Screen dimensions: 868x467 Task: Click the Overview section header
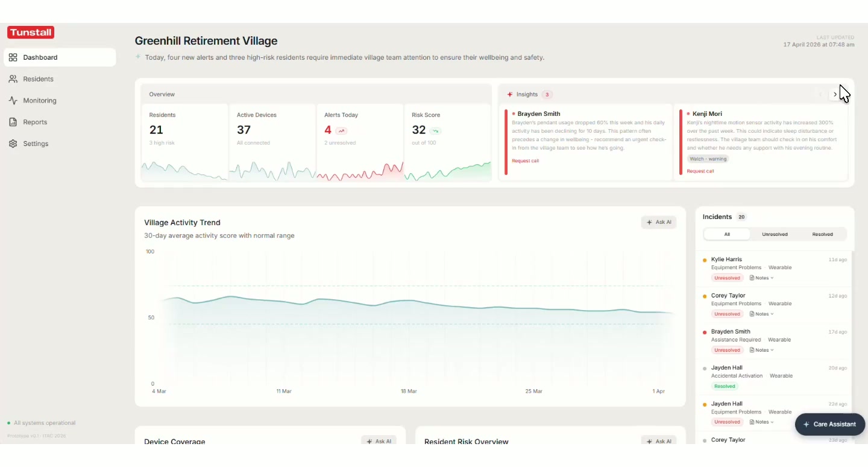tap(316, 94)
